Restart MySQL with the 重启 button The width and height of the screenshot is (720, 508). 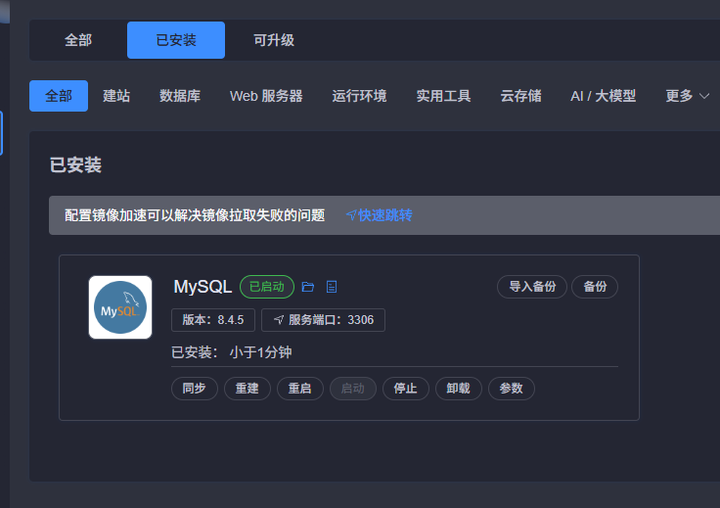(x=300, y=389)
